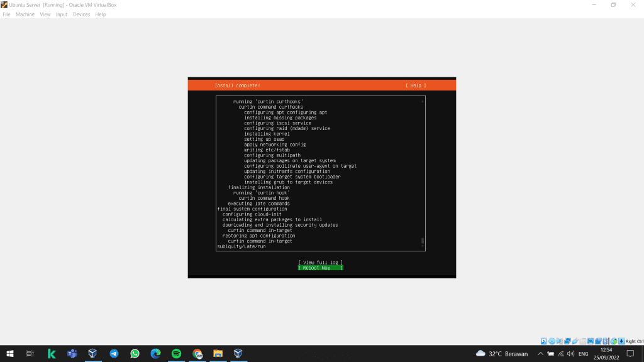This screenshot has width=644, height=362.
Task: Click the optical disk status icon
Action: pos(552,341)
